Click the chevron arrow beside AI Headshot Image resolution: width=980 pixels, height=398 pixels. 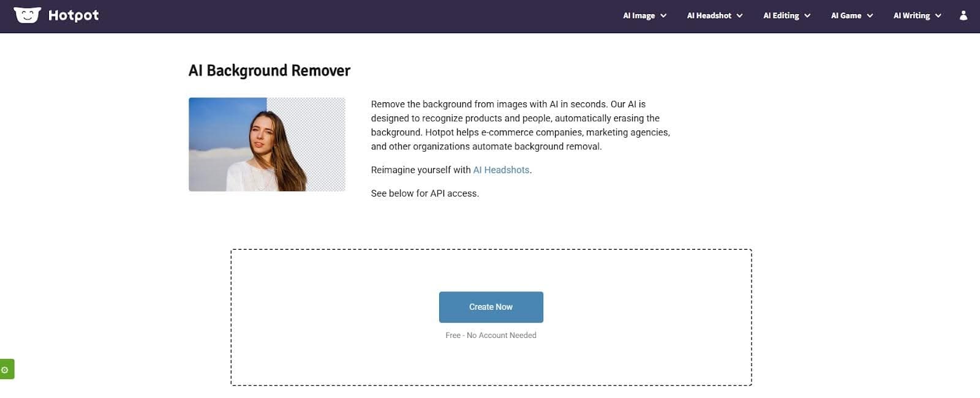pos(739,16)
